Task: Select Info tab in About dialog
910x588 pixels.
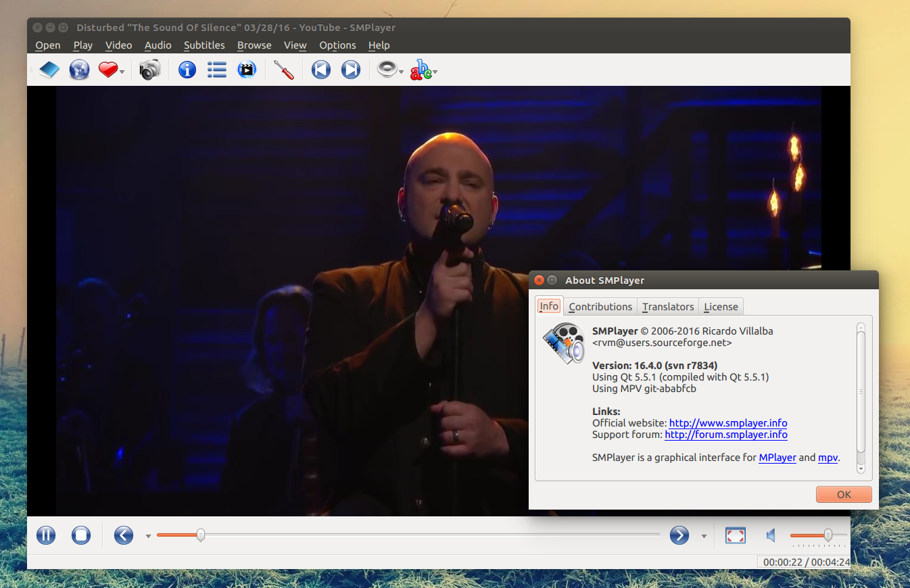Action: pyautogui.click(x=549, y=306)
